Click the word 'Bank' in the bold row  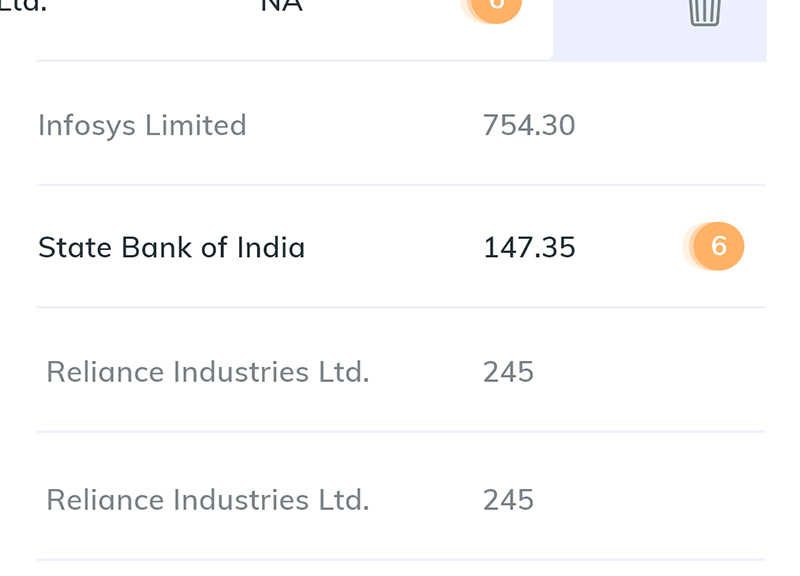pos(157,247)
